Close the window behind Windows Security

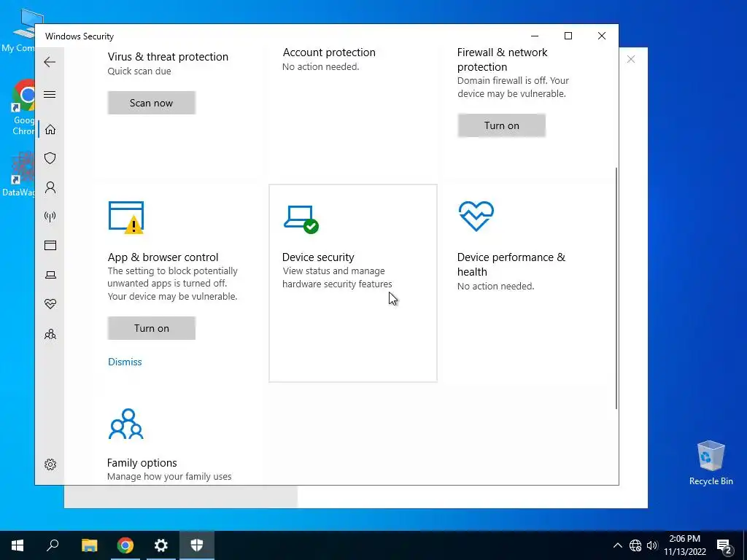[631, 60]
